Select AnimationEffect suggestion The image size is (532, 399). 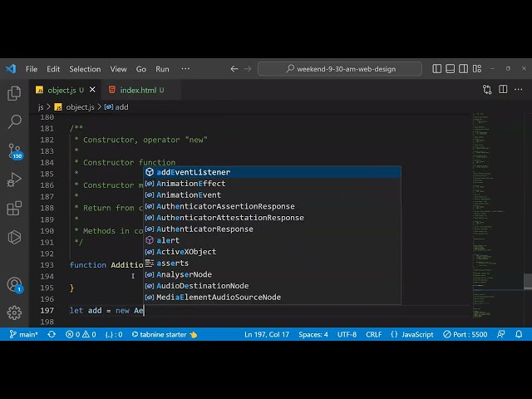tap(272, 184)
